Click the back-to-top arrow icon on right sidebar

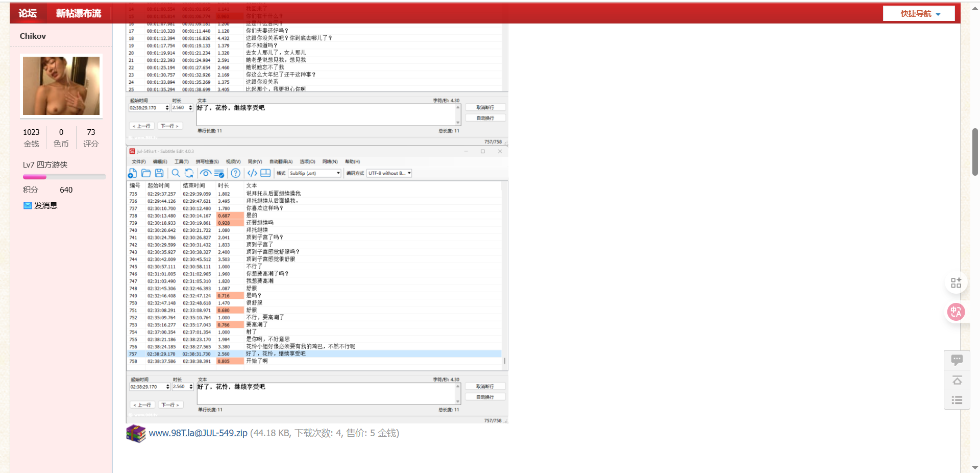957,381
